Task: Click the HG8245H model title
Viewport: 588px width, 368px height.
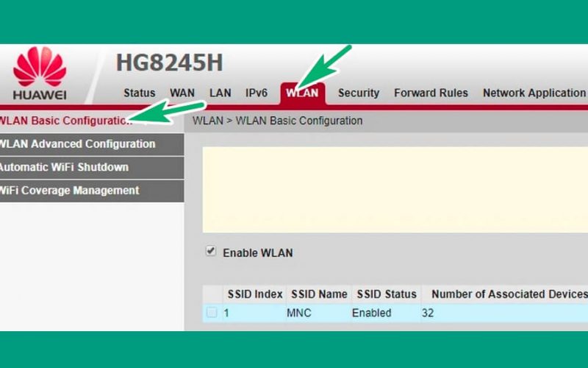Action: (x=170, y=63)
